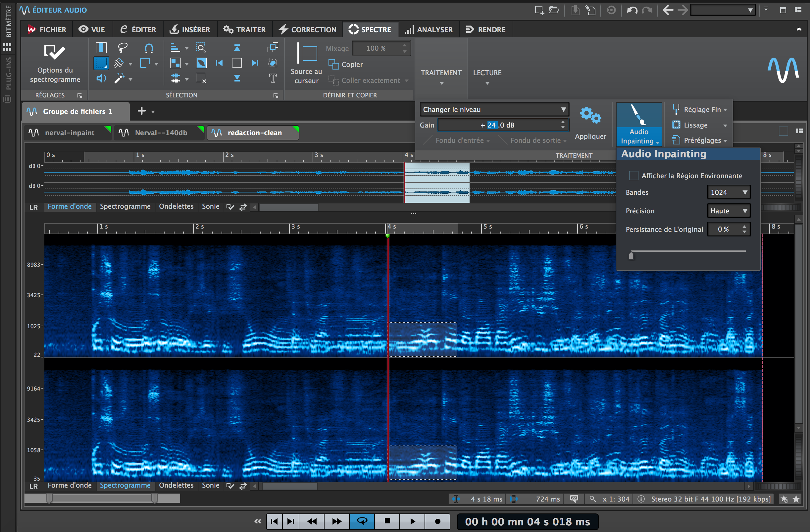Click the zoom-on-selection magnifier icon
Screen dimensions: 810x532
201,48
